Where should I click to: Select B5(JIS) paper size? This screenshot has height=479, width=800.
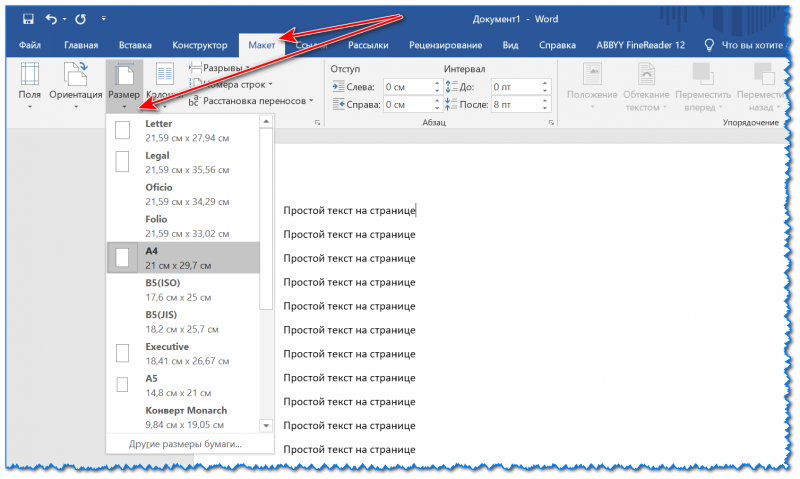point(183,321)
